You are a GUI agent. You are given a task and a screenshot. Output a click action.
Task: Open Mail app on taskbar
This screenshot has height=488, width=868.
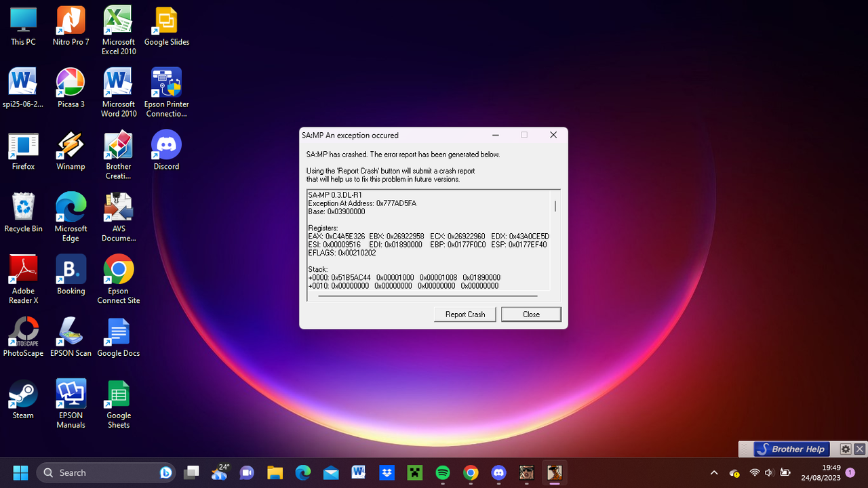click(331, 472)
